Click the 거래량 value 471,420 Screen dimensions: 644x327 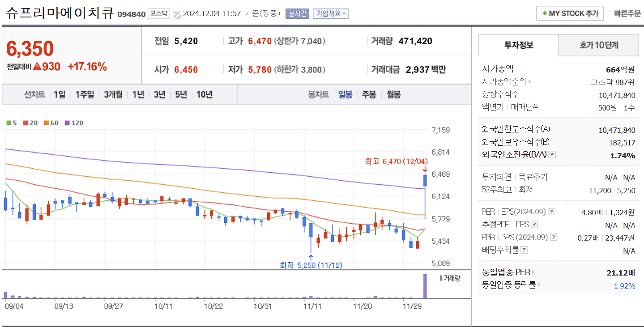[415, 41]
